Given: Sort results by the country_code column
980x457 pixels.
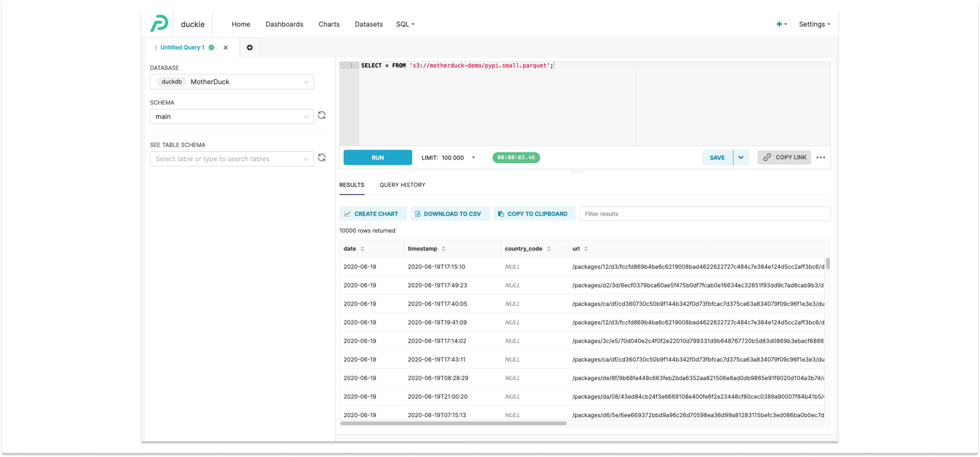Looking at the screenshot, I should pos(549,249).
